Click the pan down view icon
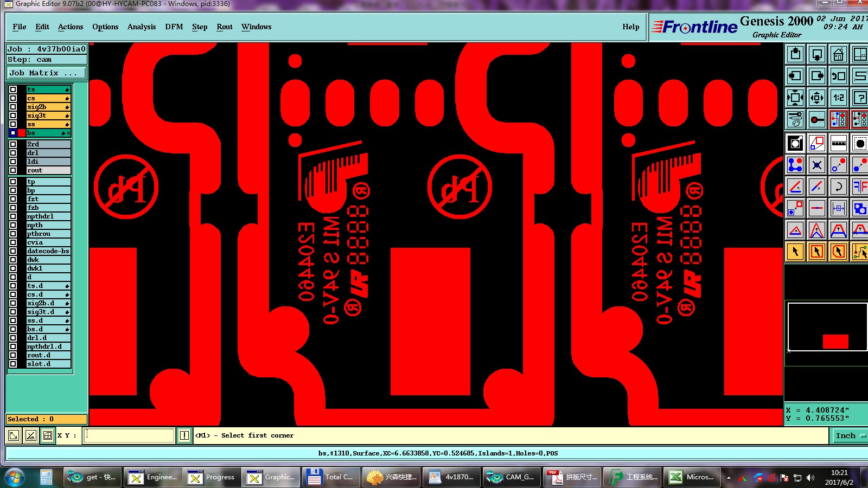 click(x=817, y=54)
